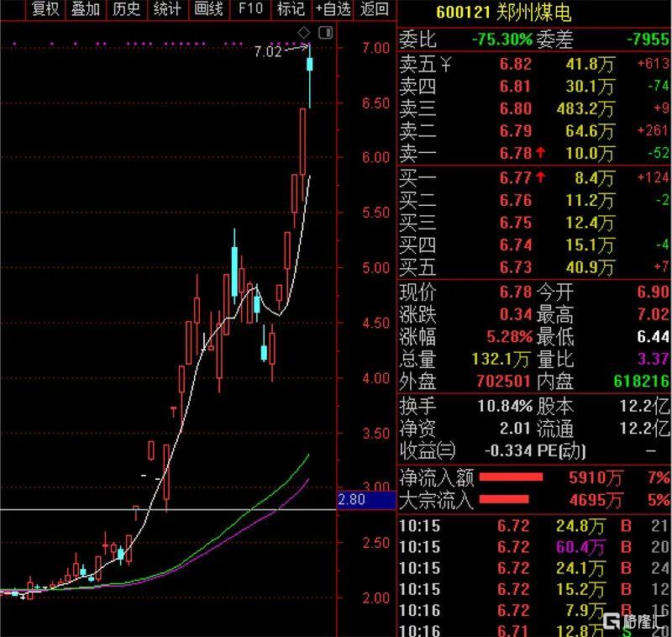Click the 卖三 volume 483.2万

click(585, 109)
